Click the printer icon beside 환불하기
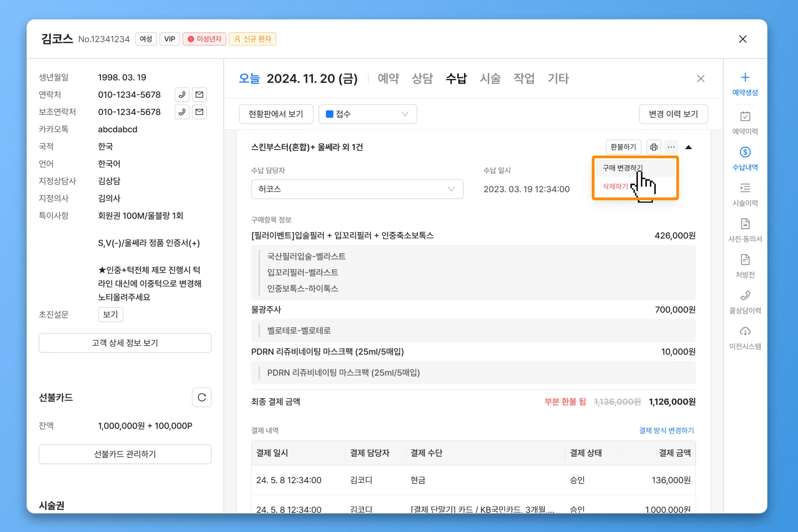Screen dimensions: 798x532 [x=654, y=147]
